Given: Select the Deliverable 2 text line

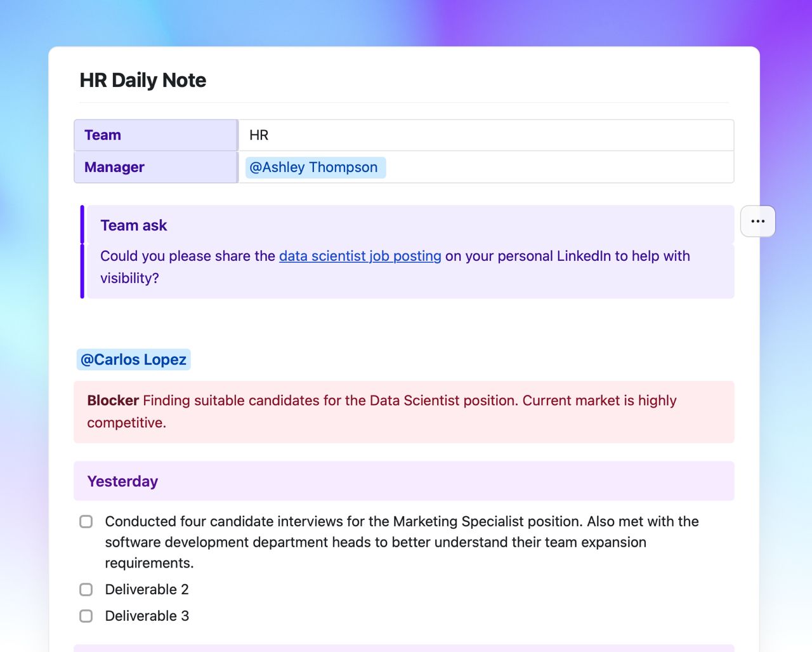Looking at the screenshot, I should (x=147, y=589).
